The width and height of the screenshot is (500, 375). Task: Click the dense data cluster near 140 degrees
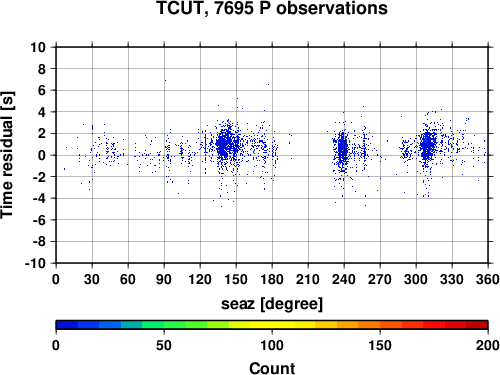pyautogui.click(x=225, y=144)
